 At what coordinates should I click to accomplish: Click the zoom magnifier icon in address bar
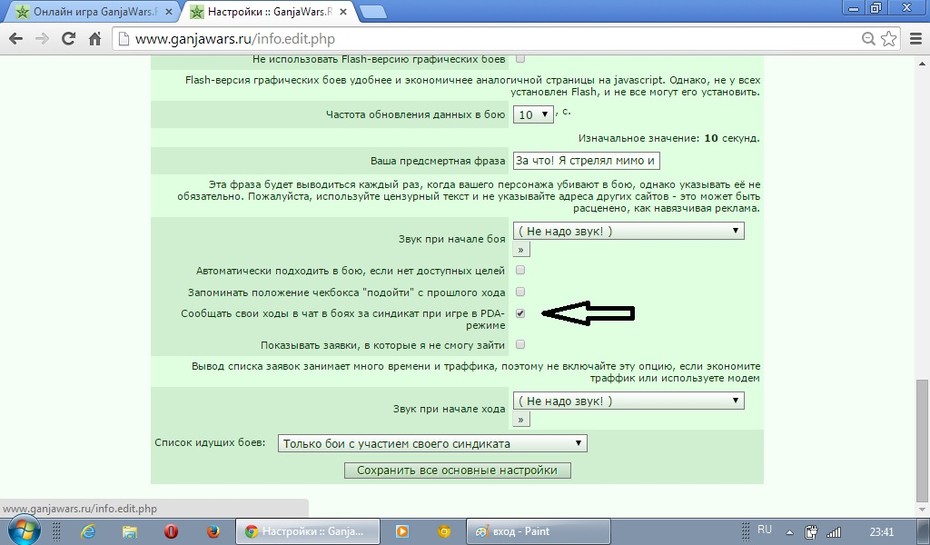tap(868, 39)
